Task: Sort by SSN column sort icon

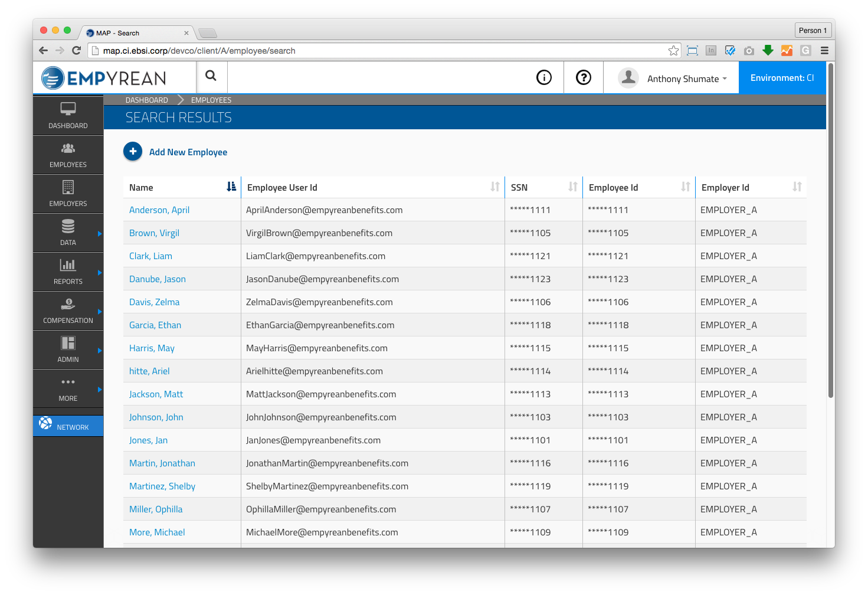Action: (x=573, y=187)
